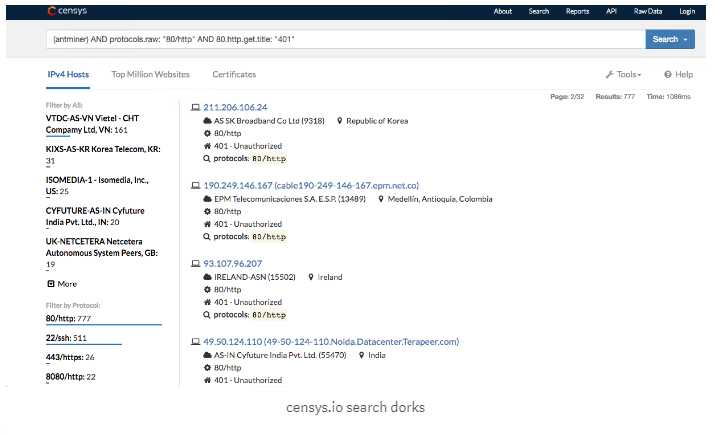Click the Help lifebuoy icon
This screenshot has width=716, height=436.
coord(668,74)
